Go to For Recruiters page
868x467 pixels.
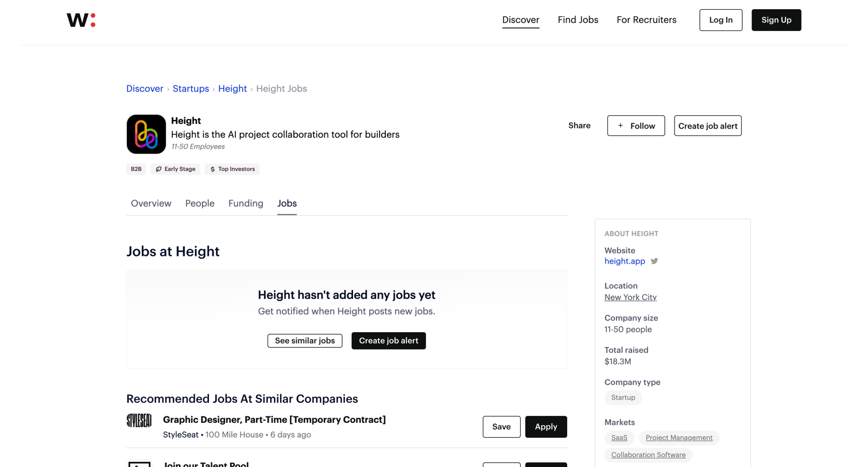click(x=646, y=20)
